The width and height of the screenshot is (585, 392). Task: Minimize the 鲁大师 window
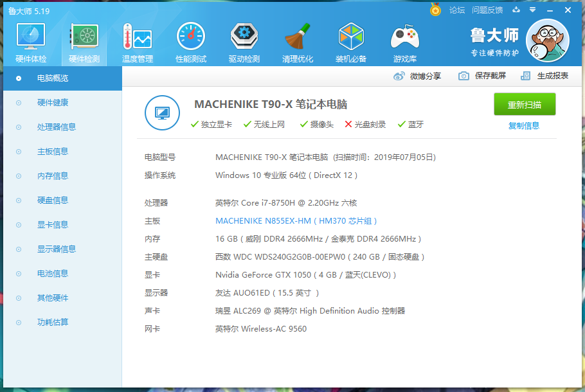tap(550, 10)
